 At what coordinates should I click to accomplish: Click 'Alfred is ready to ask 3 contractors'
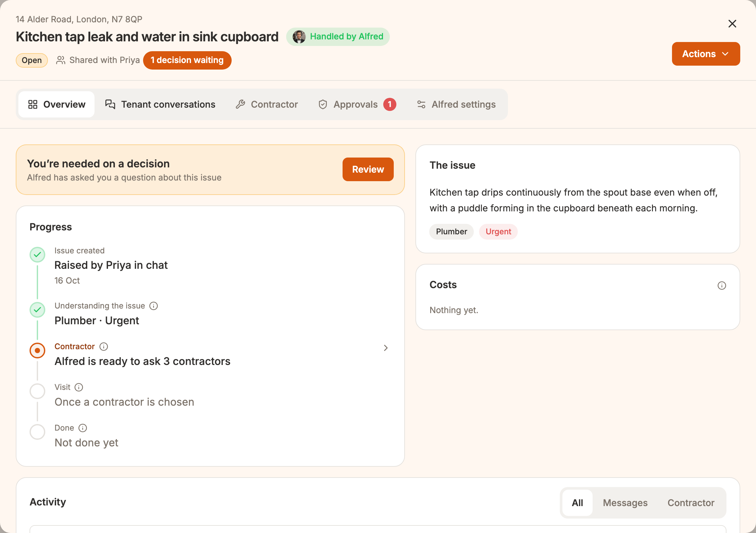tap(142, 361)
